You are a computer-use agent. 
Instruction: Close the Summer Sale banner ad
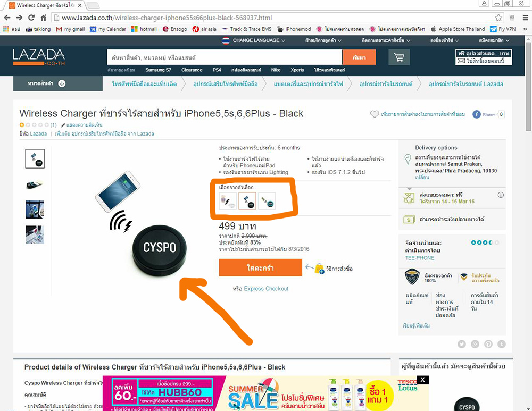[423, 380]
